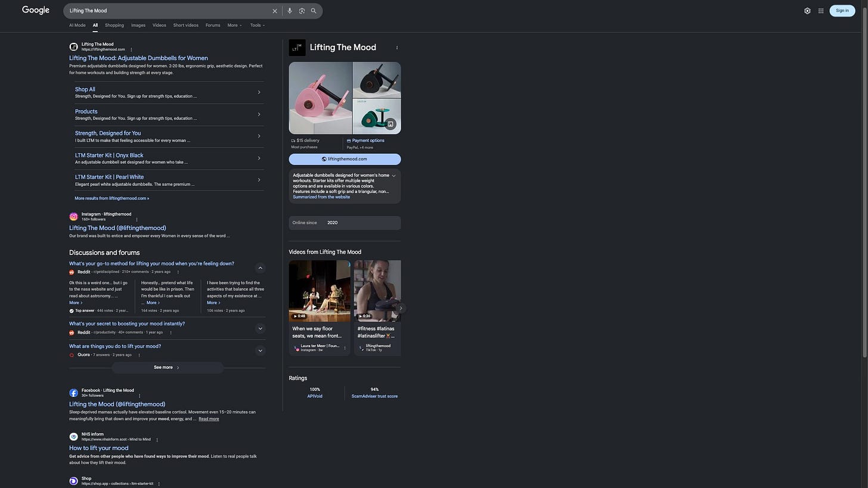868x488 pixels.
Task: Click the NHS inform favicon
Action: pos(73,437)
